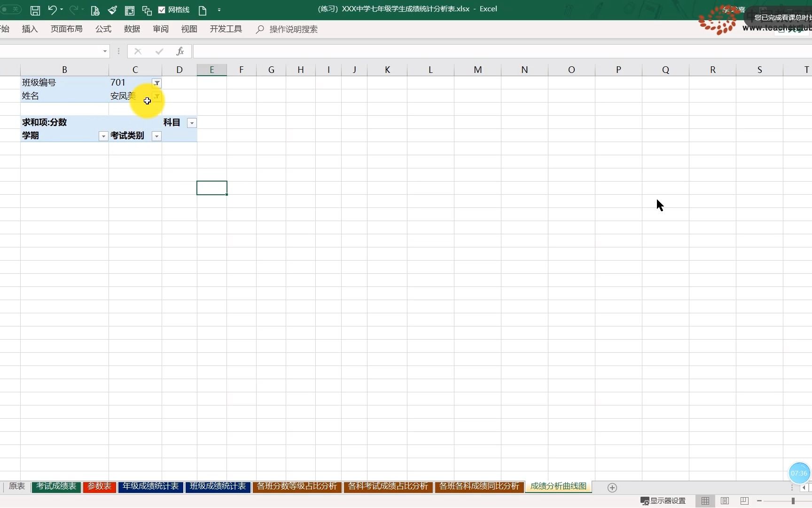Undo the last action
This screenshot has width=812, height=508.
[52, 9]
